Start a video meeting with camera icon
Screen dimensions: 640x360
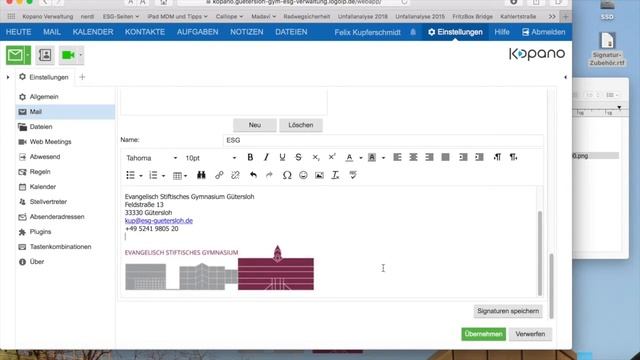pos(68,55)
